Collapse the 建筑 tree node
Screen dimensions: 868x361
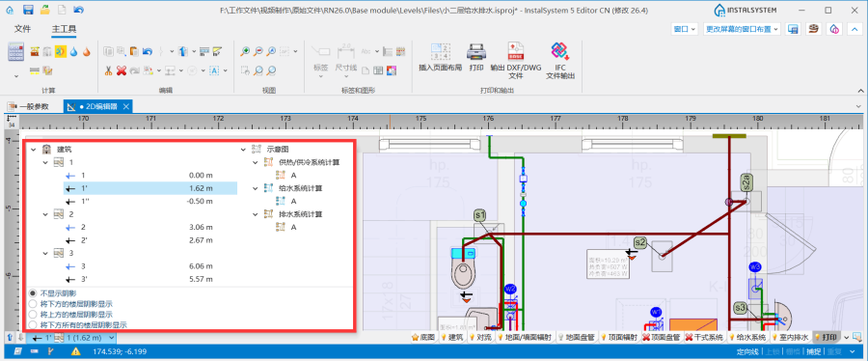click(x=33, y=150)
